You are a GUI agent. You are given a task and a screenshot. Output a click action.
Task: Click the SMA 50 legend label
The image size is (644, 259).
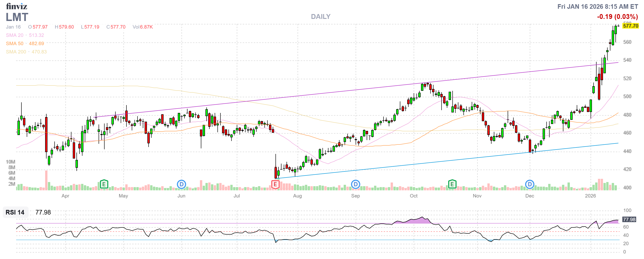click(x=15, y=44)
